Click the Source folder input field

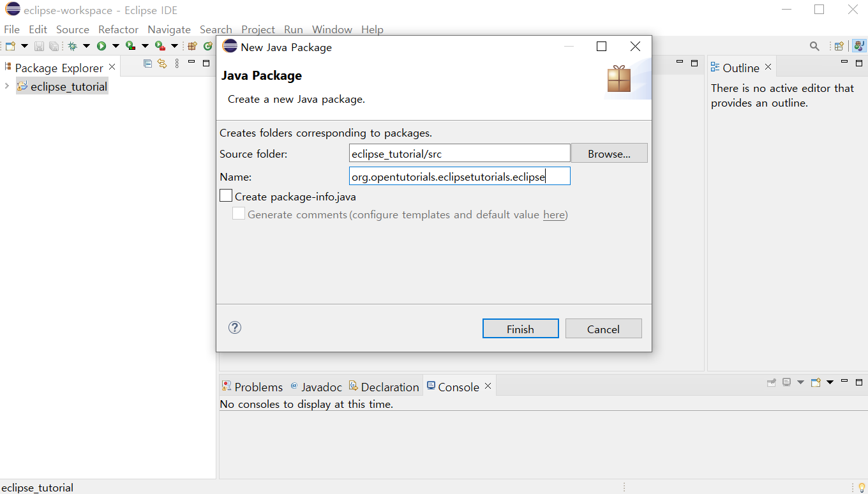[460, 153]
